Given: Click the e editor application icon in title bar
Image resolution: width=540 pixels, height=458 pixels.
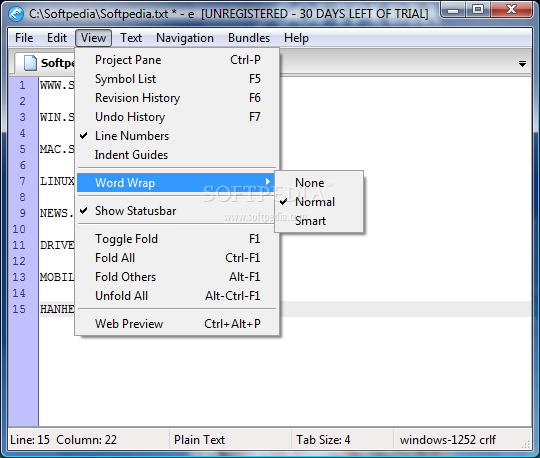Looking at the screenshot, I should click(x=16, y=14).
